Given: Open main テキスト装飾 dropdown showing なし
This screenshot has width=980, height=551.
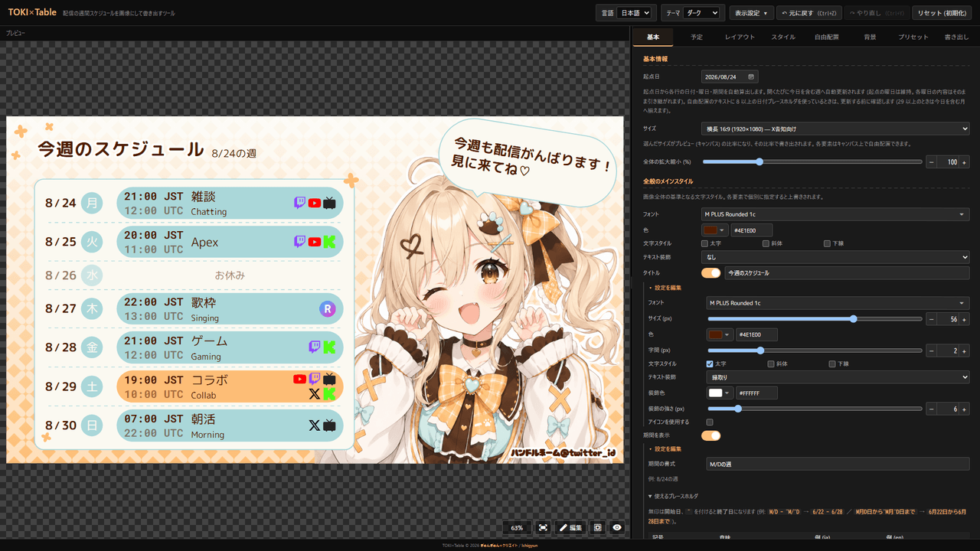Looking at the screenshot, I should click(x=835, y=258).
